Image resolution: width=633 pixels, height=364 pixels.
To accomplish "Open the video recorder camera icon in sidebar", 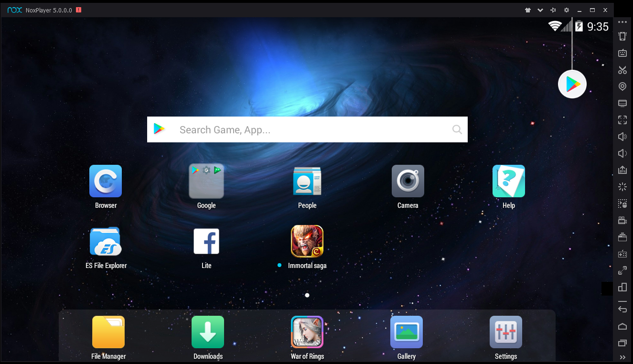I will click(x=622, y=220).
